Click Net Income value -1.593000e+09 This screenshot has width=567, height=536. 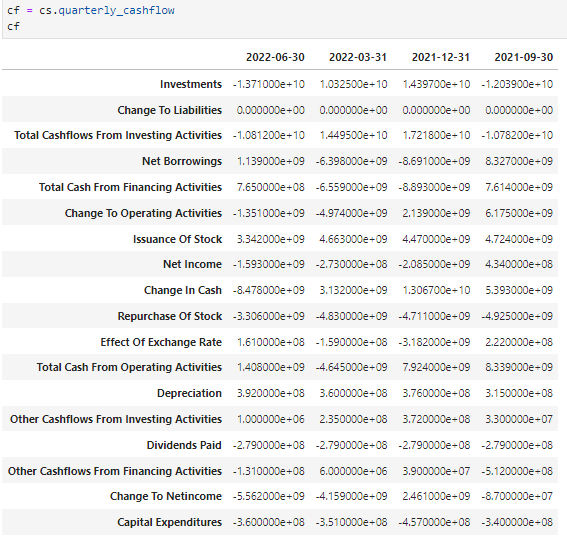click(x=269, y=264)
